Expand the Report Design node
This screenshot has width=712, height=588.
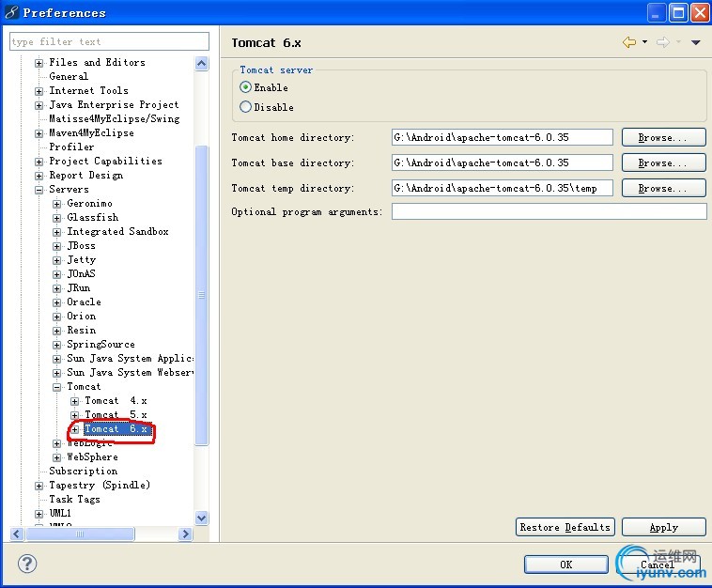[x=39, y=176]
